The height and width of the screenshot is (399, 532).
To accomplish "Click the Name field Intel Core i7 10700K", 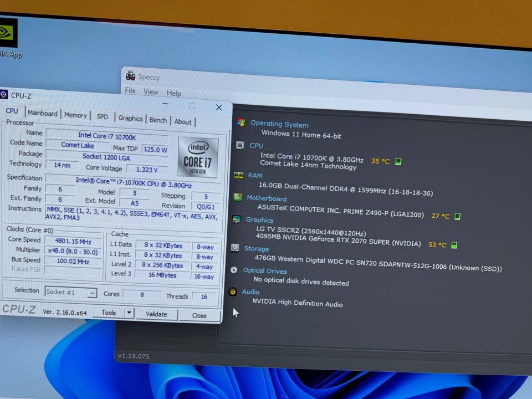I will (107, 136).
